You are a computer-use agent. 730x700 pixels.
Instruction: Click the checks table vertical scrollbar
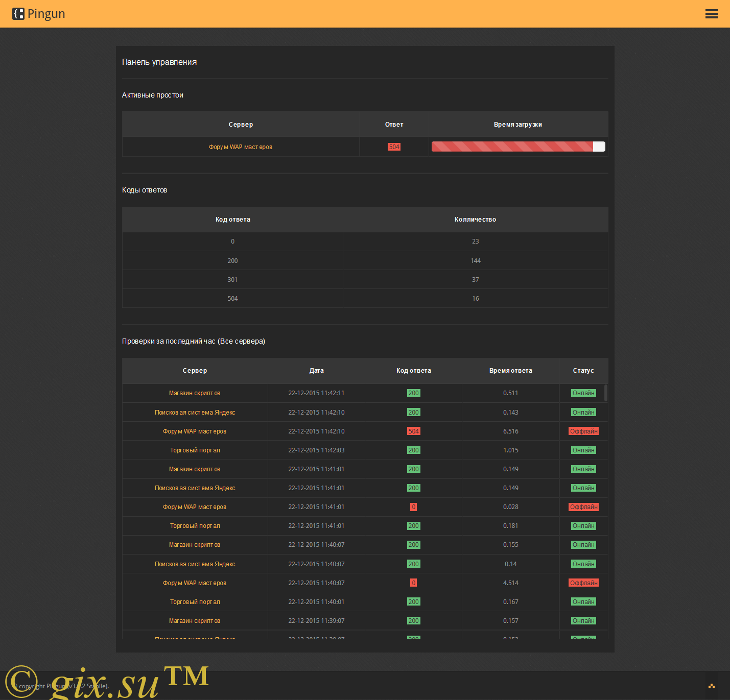point(606,393)
